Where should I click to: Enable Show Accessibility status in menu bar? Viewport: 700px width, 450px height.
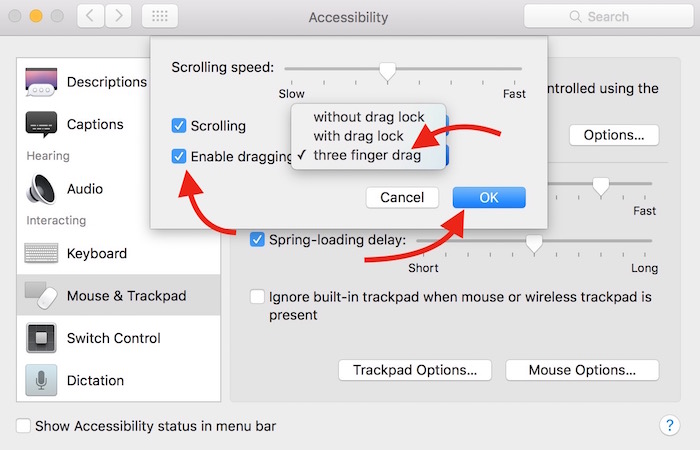23,426
